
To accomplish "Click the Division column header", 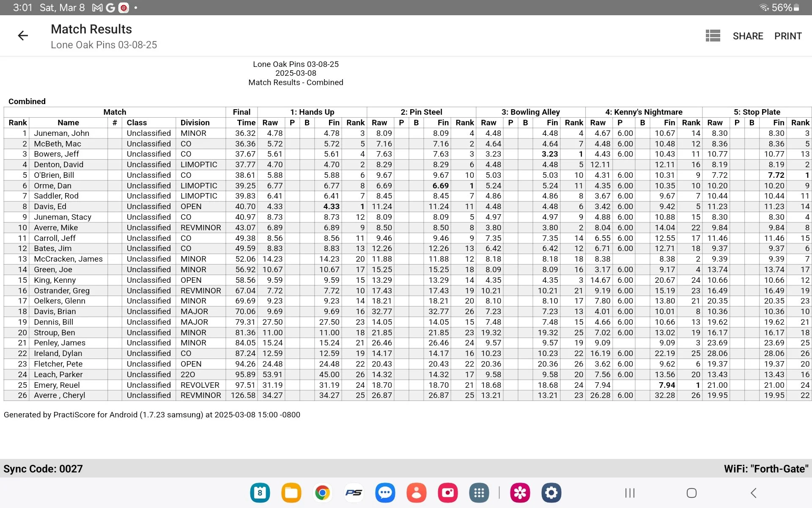I will [195, 123].
